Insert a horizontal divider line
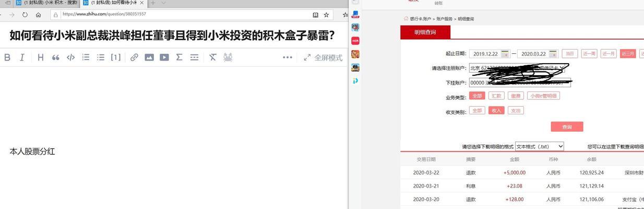This screenshot has width=644, height=209. (x=194, y=57)
